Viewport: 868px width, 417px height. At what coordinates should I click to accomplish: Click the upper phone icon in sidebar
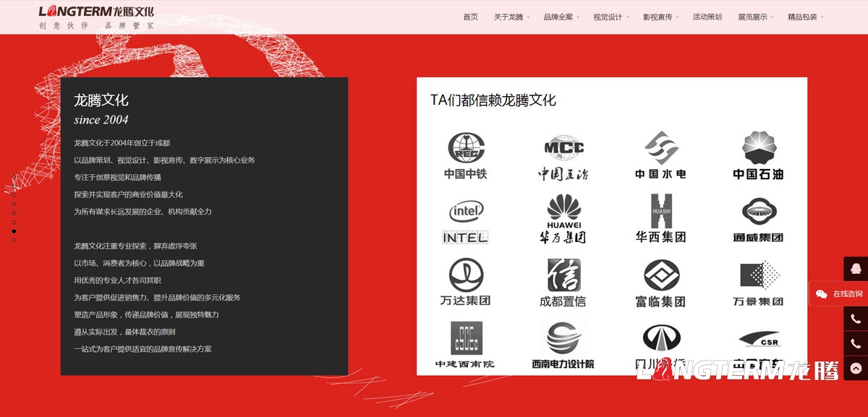856,319
